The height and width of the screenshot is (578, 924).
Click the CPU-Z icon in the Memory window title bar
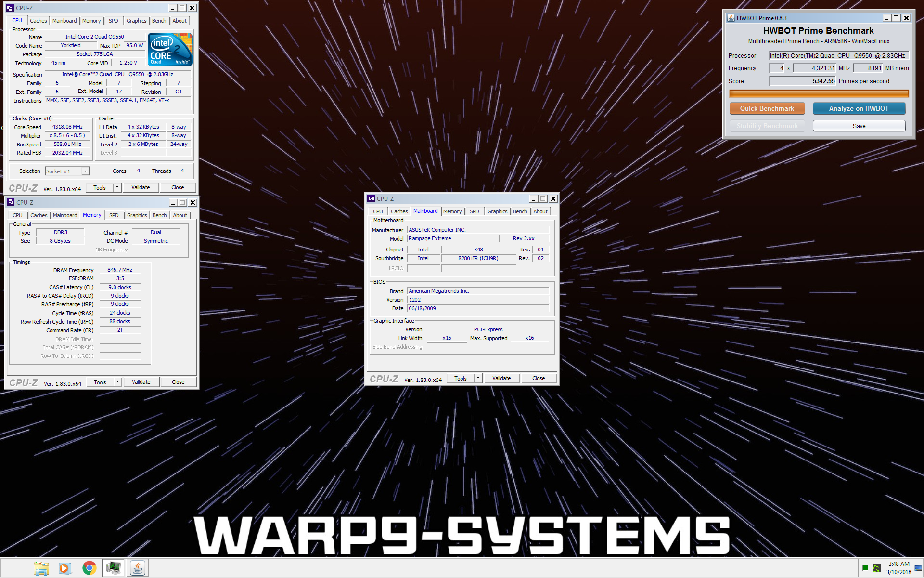(11, 202)
